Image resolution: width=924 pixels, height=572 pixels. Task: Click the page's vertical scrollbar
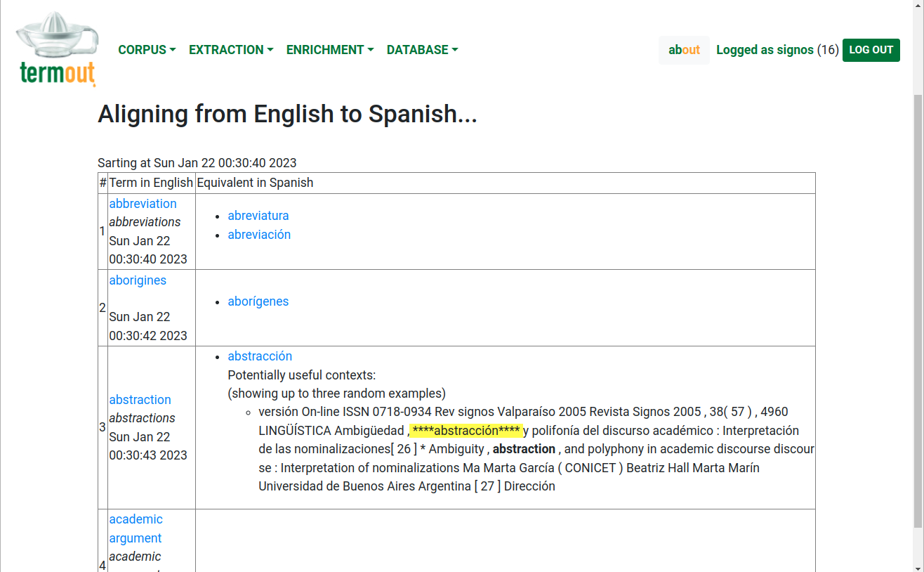pos(918,309)
